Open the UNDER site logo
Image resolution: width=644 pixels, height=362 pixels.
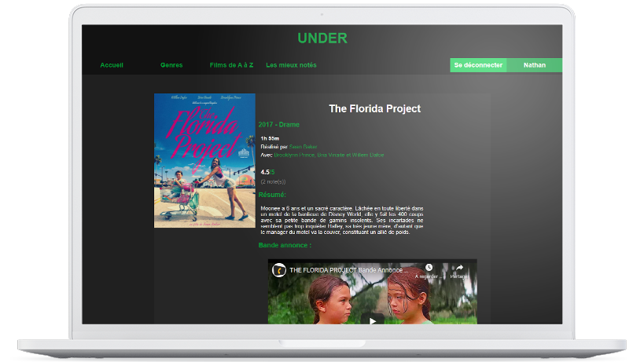pyautogui.click(x=322, y=38)
